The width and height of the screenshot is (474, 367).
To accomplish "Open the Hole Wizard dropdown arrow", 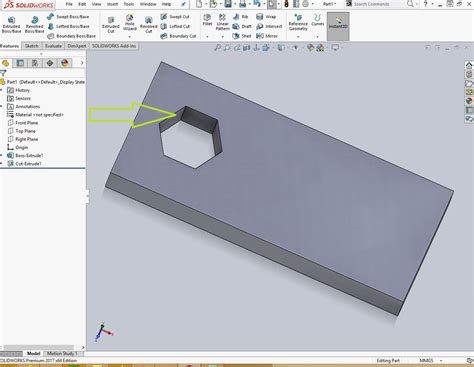I will [130, 36].
